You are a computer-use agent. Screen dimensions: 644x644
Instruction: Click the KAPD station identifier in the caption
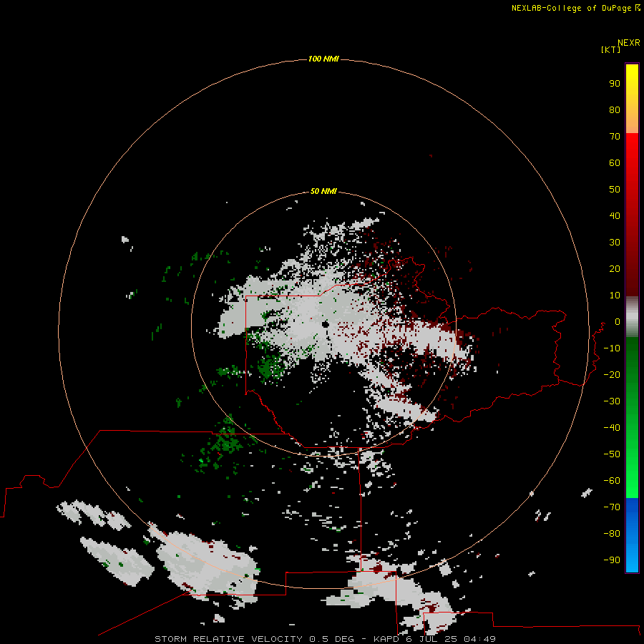pyautogui.click(x=386, y=639)
